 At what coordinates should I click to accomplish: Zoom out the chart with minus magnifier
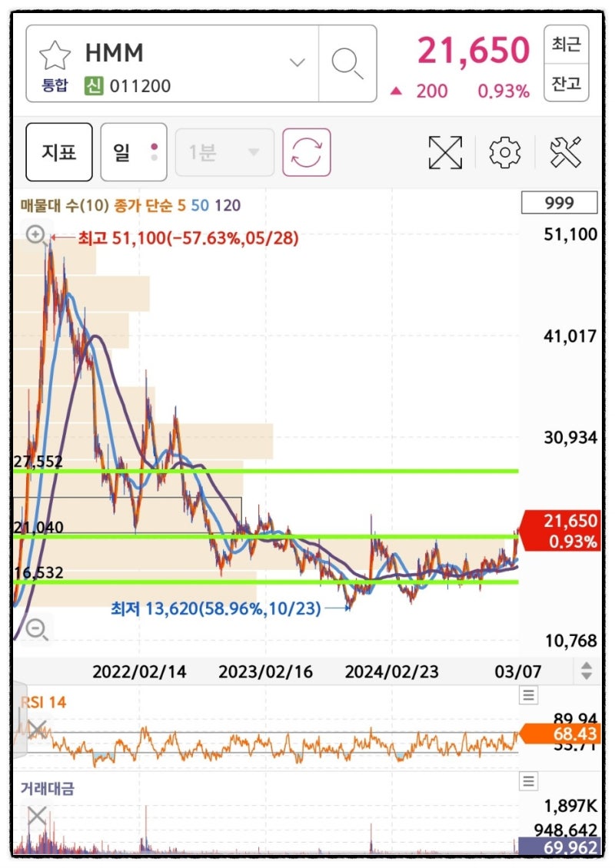pyautogui.click(x=37, y=630)
